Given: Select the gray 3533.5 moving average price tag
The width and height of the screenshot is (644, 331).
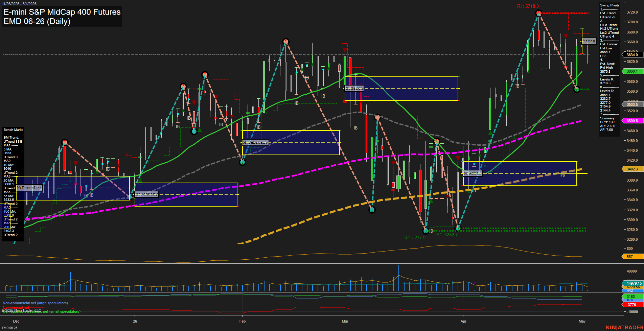Looking at the screenshot, I should pos(632,104).
